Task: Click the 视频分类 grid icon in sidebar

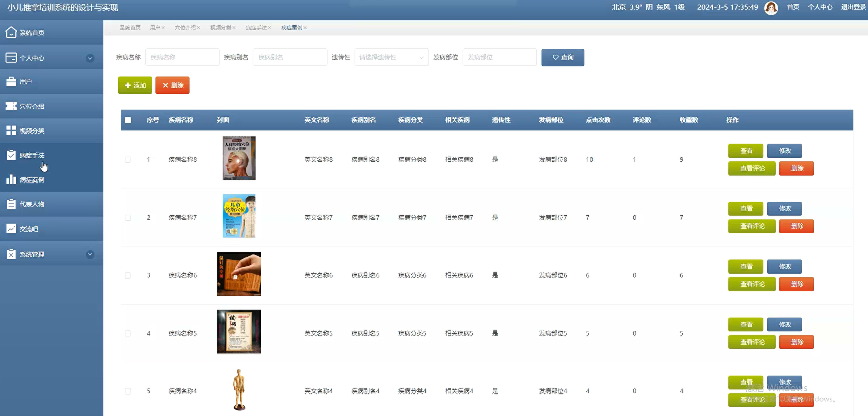Action: pyautogui.click(x=11, y=130)
